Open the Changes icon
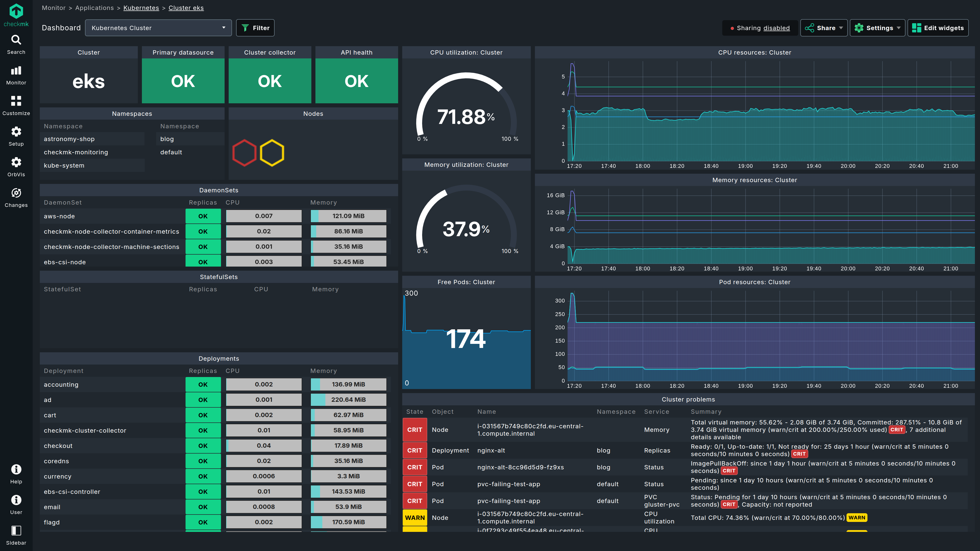Screen dimensions: 980x551 [x=16, y=193]
